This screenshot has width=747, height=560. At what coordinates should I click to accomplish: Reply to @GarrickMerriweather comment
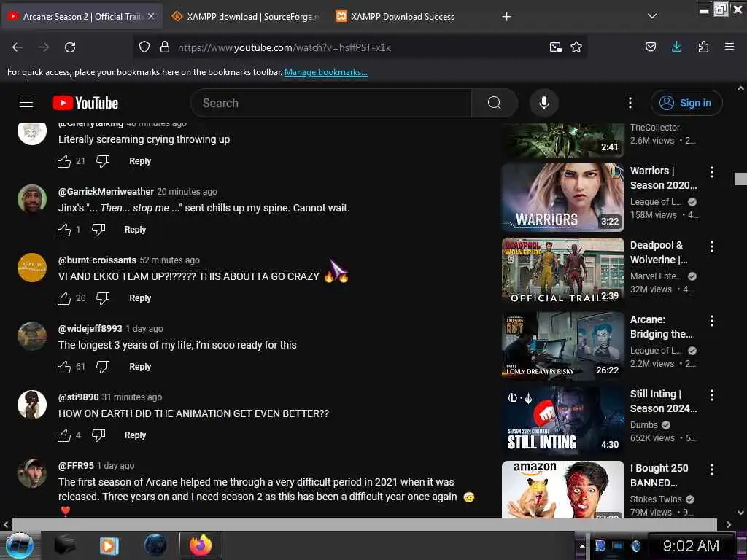coord(135,230)
